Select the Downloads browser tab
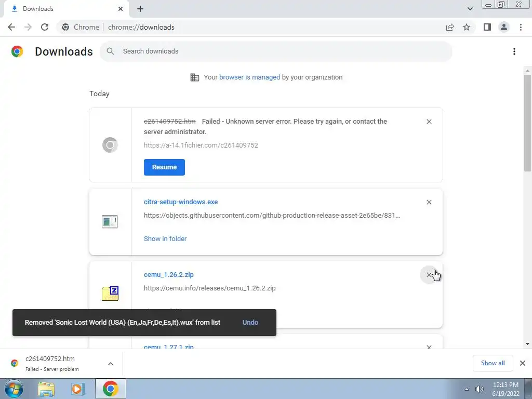Image resolution: width=532 pixels, height=399 pixels. click(66, 9)
